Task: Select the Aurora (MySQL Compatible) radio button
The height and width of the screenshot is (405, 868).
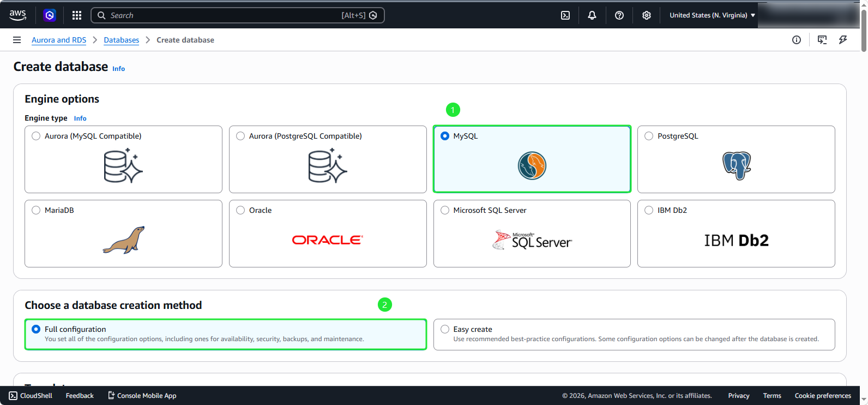Action: [36, 136]
